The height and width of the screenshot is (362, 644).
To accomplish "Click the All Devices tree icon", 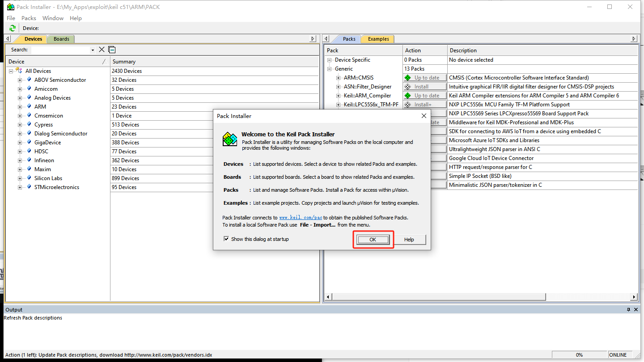I will point(19,71).
